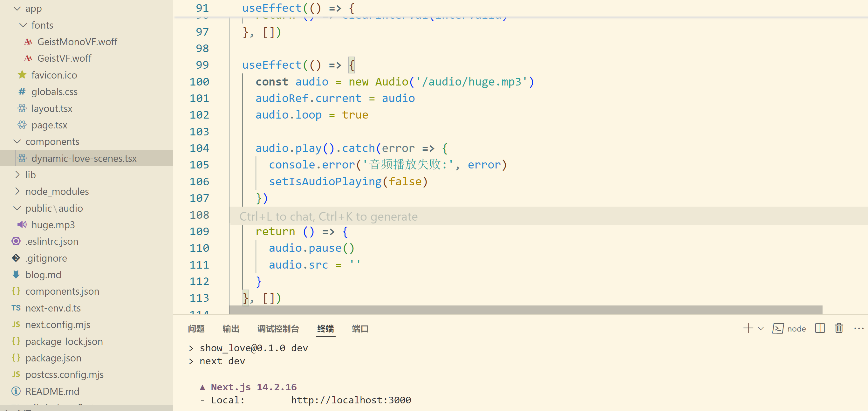Open huge.mp3 audio file in explorer
The height and width of the screenshot is (411, 868).
(x=53, y=225)
